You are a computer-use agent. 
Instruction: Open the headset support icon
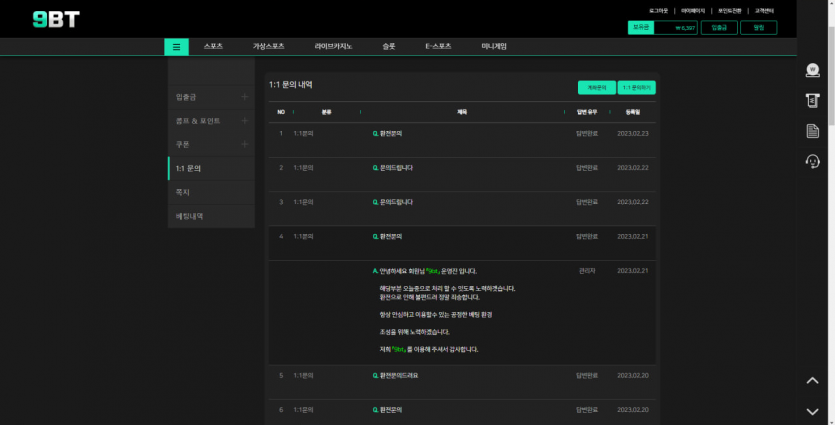[812, 162]
